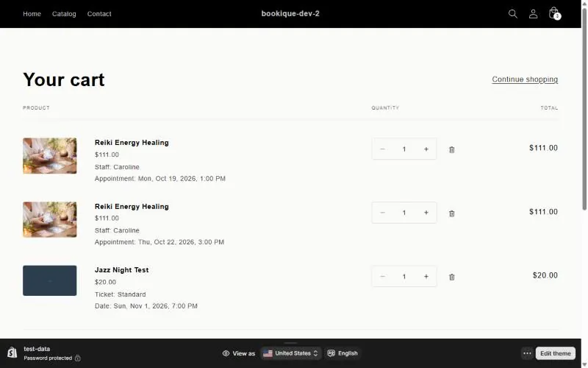Click the drag handle atop preview bar
Viewport: 588px width, 368px height.
(290, 342)
